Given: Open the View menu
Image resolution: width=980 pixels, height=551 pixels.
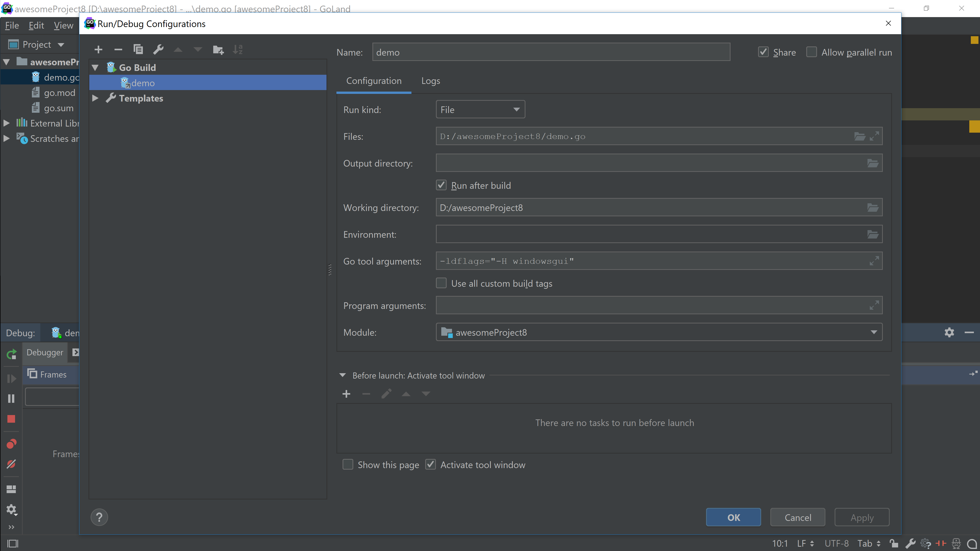Looking at the screenshot, I should point(63,25).
